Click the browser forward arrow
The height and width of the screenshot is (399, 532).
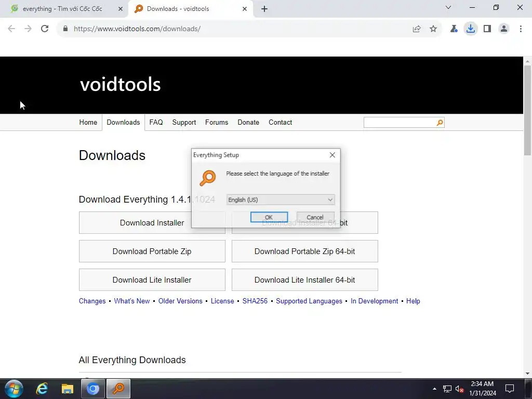tap(28, 29)
